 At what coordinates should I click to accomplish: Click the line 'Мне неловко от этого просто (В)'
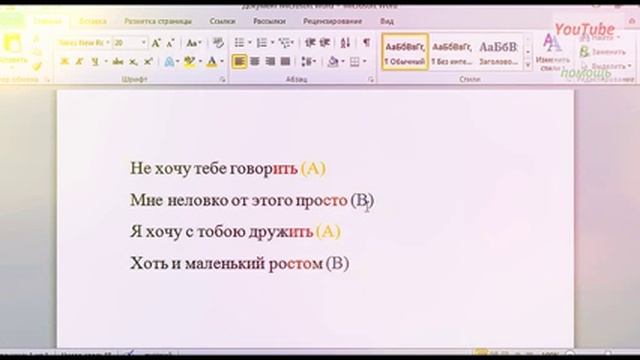[x=252, y=200]
